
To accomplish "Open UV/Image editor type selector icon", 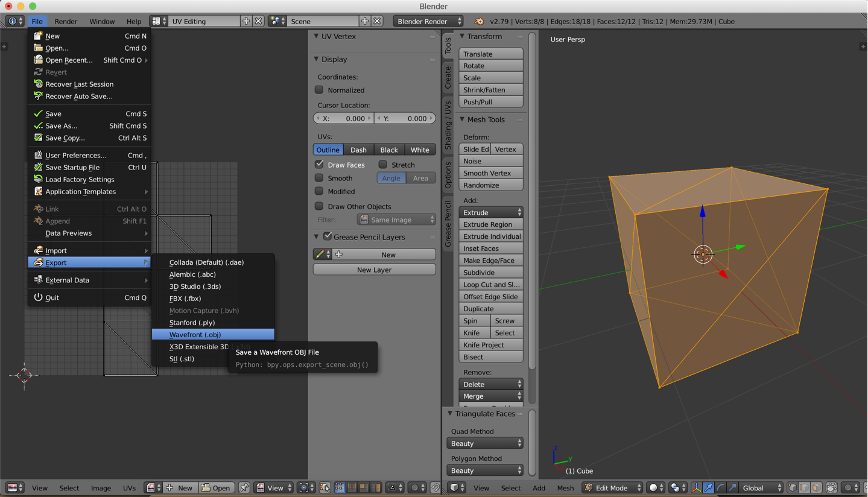I will pyautogui.click(x=15, y=487).
